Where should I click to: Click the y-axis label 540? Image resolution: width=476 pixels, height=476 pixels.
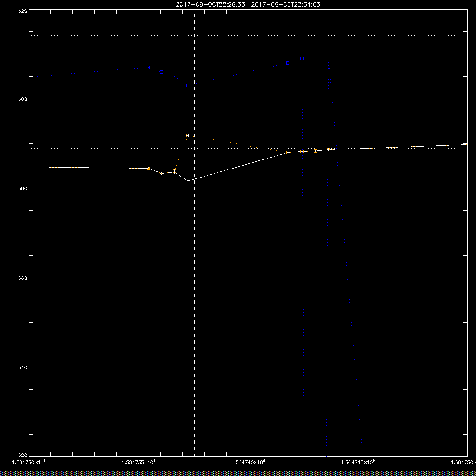coord(23,367)
